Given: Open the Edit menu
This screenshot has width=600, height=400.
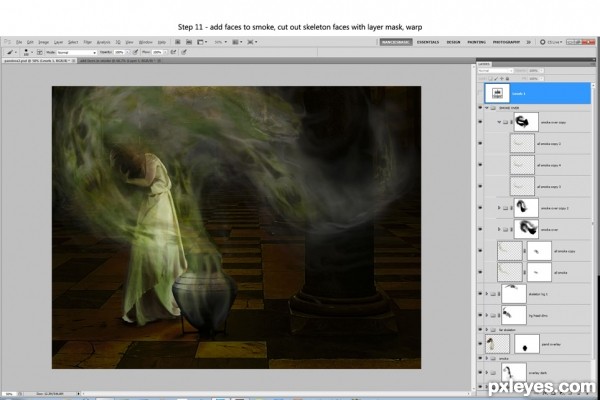Looking at the screenshot, I should tap(30, 42).
